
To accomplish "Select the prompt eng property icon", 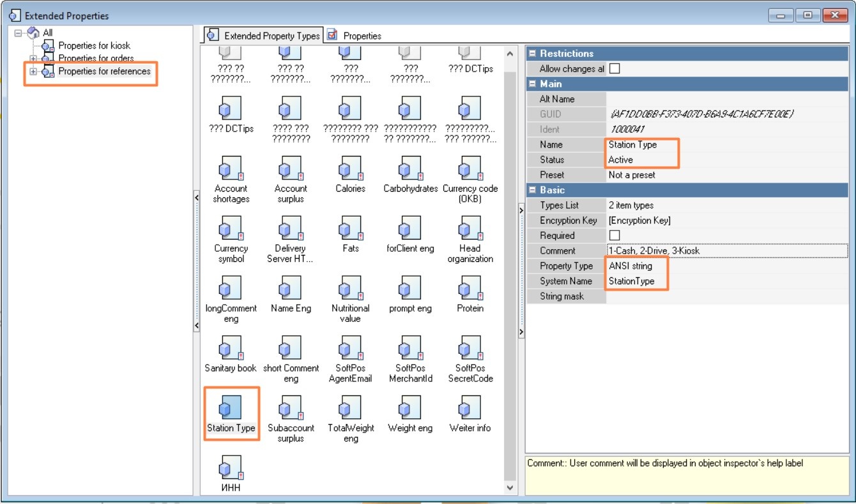I will [x=410, y=289].
